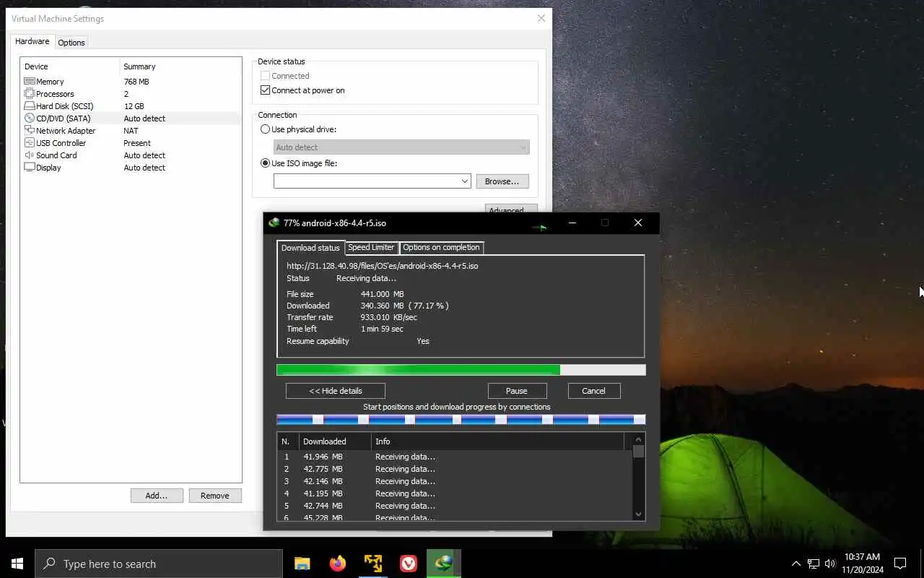This screenshot has width=924, height=578.
Task: Select Use physical drive option
Action: tap(265, 129)
